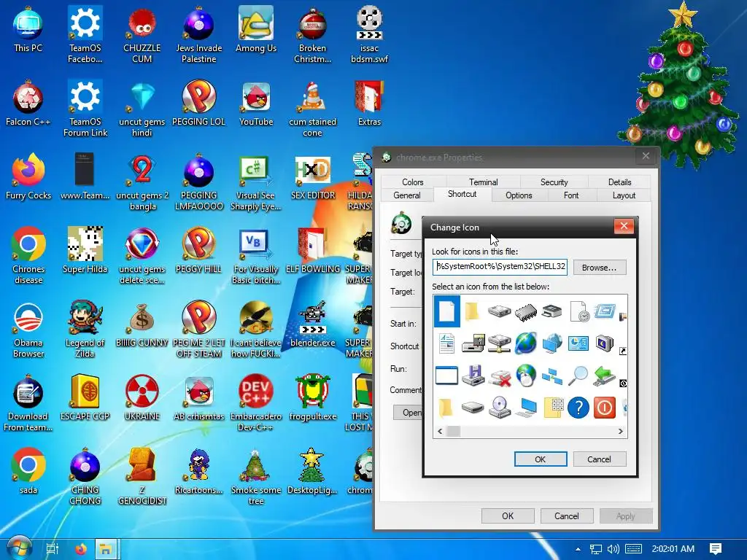
Task: Select the Falcon C++ desktop icon
Action: tap(28, 104)
